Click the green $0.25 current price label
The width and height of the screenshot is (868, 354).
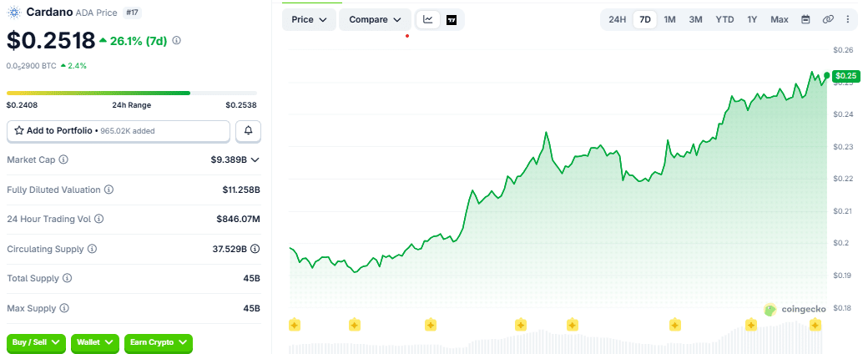point(846,75)
